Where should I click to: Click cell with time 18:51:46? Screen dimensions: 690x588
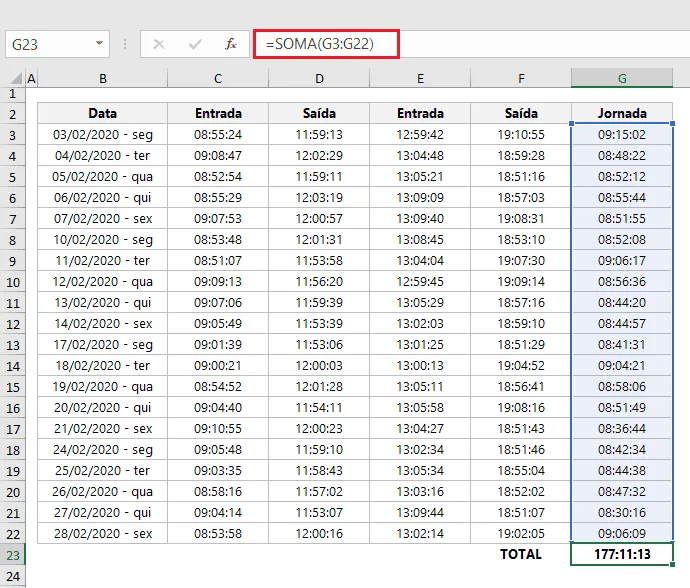point(521,449)
